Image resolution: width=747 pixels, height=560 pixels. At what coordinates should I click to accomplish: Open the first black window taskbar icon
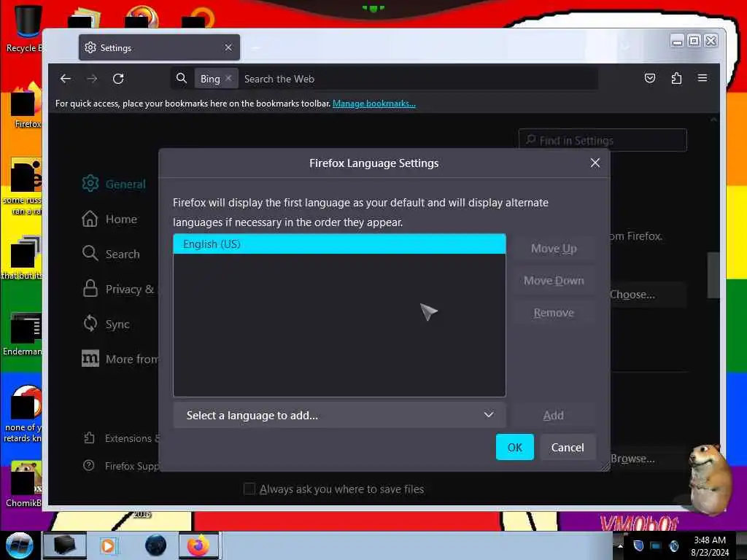tap(64, 545)
